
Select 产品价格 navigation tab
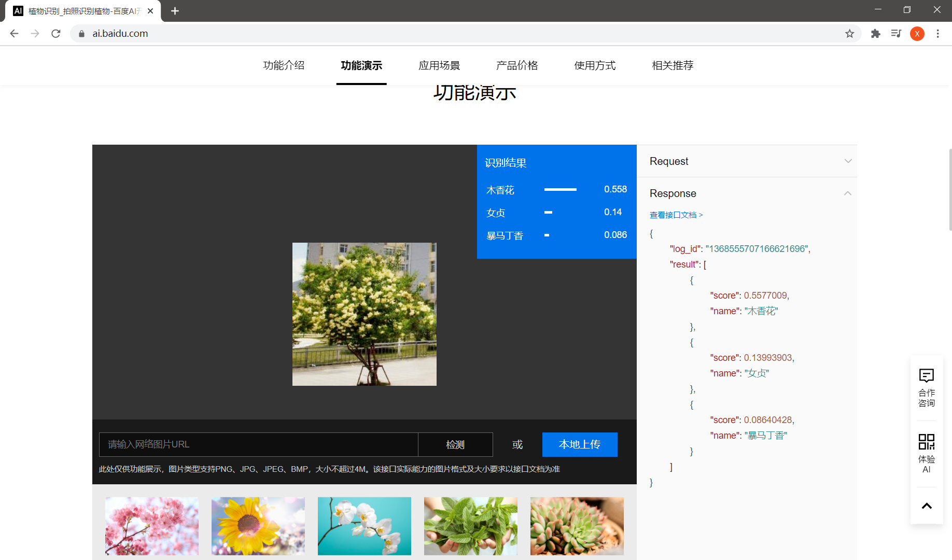click(517, 65)
